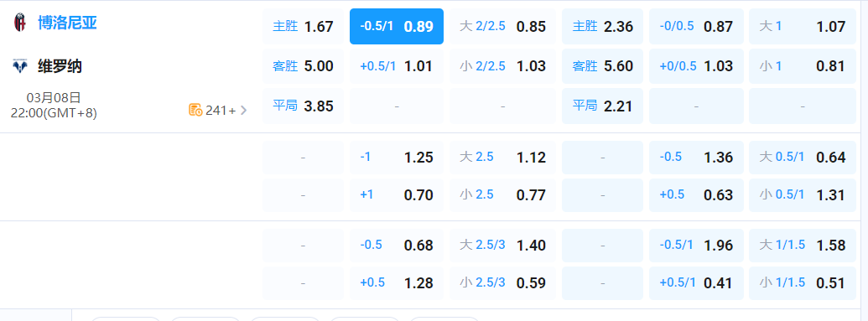Open the 维罗纳 team name
Image resolution: width=868 pixels, height=321 pixels.
click(60, 66)
